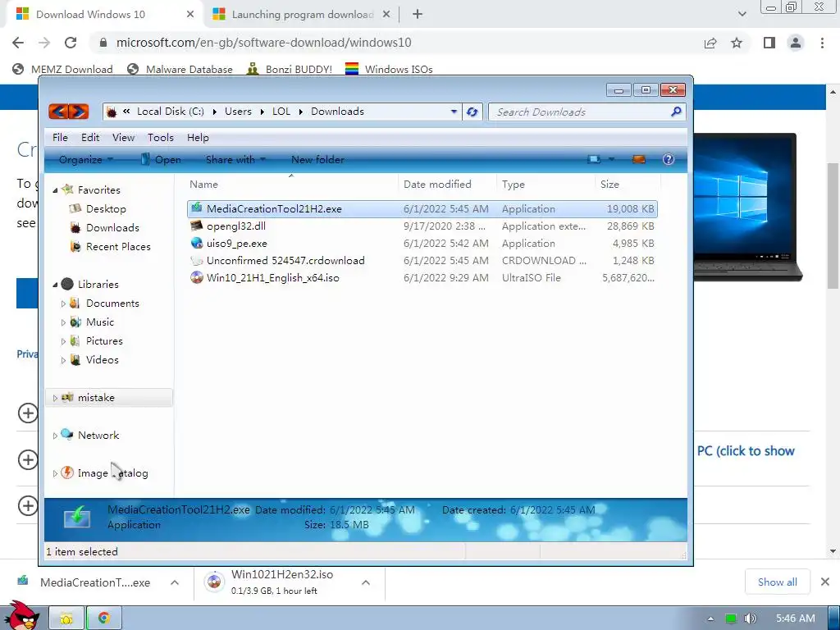This screenshot has height=630, width=840.
Task: Click Show all downloads button
Action: click(777, 582)
